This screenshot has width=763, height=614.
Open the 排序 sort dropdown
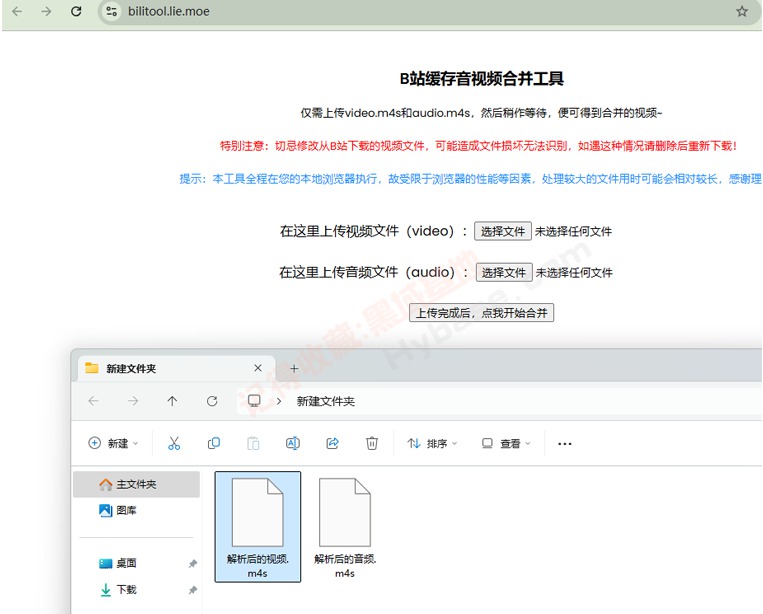point(433,443)
